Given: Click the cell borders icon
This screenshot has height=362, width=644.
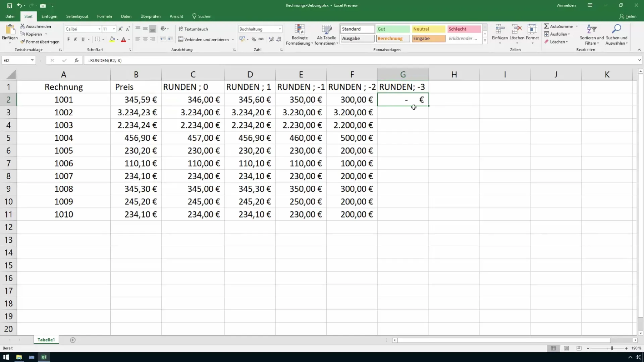Looking at the screenshot, I should point(97,39).
